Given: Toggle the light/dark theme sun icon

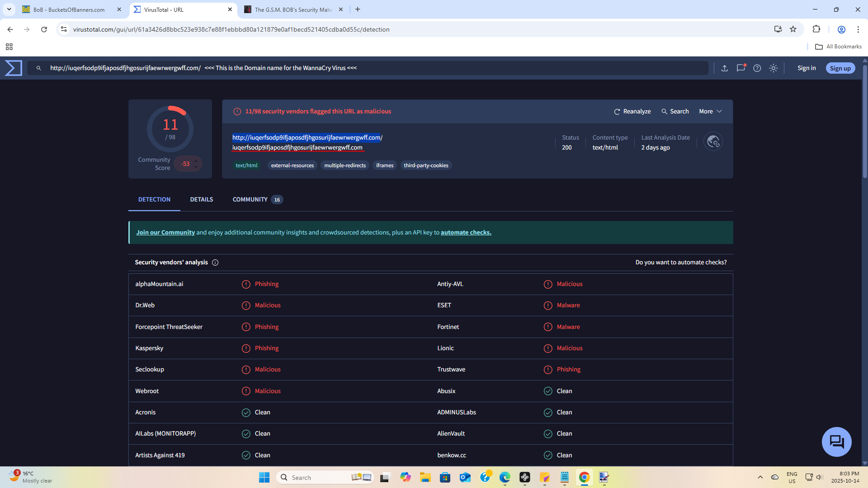Looking at the screenshot, I should (774, 68).
